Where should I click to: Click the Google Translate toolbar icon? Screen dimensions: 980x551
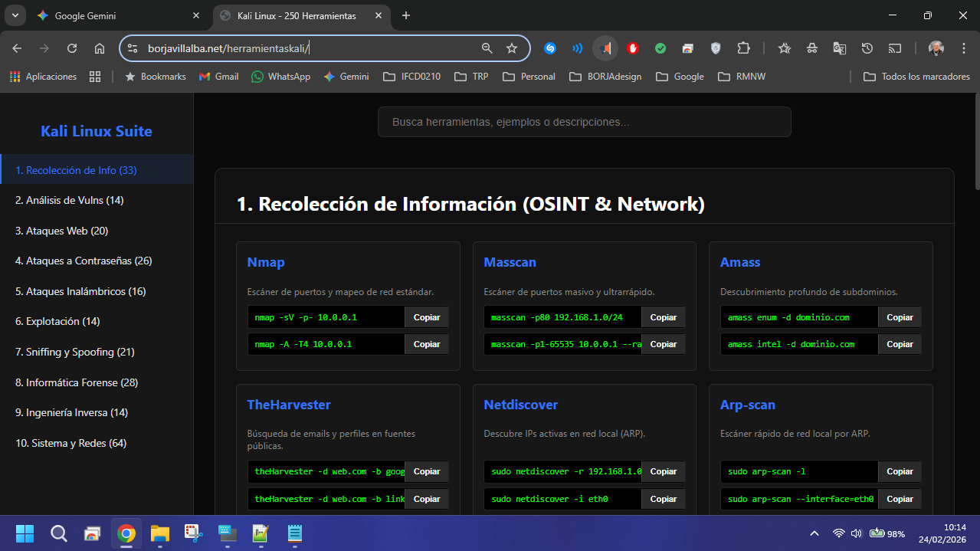click(839, 48)
